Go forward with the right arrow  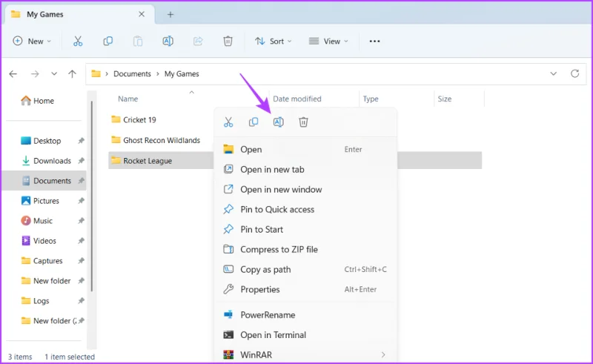[x=35, y=74]
